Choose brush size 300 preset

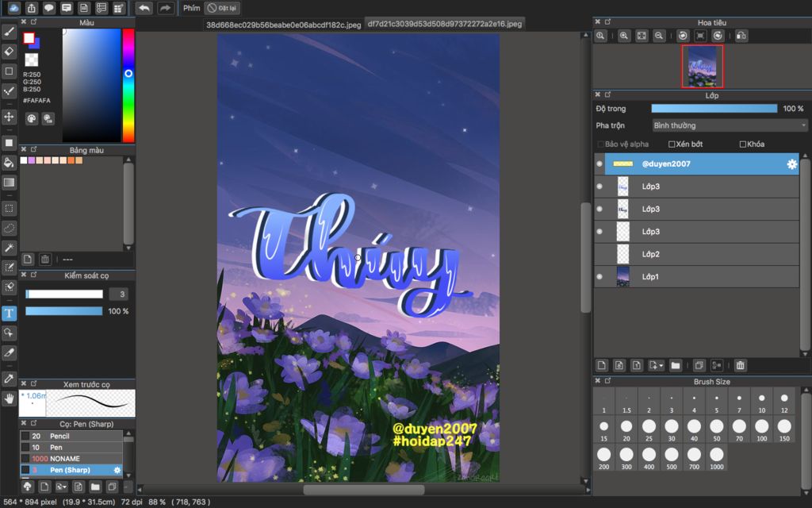626,458
